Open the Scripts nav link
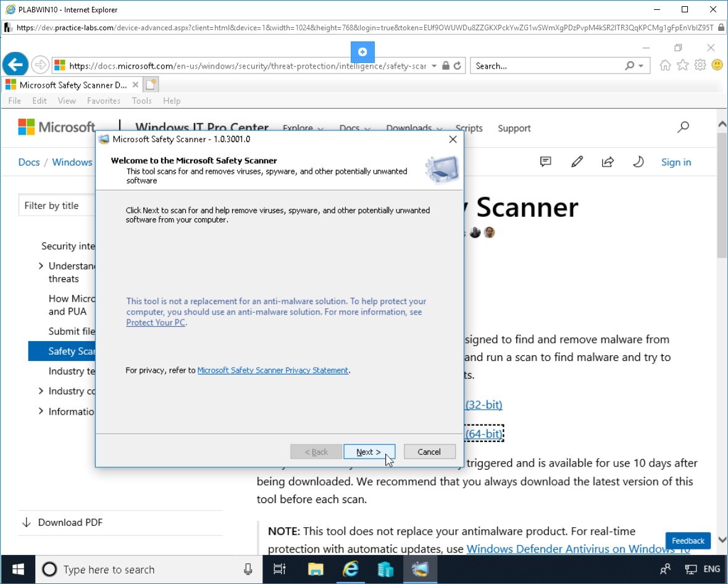This screenshot has height=584, width=728. point(469,128)
